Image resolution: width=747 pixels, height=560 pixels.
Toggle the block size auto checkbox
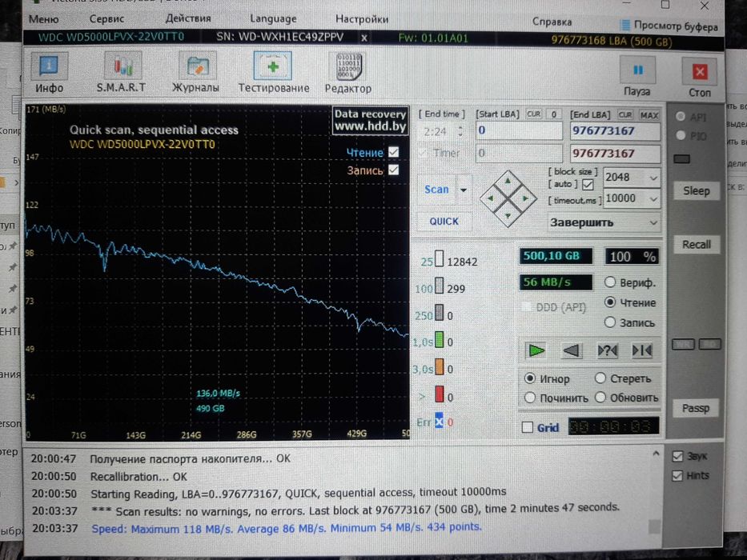(x=588, y=184)
